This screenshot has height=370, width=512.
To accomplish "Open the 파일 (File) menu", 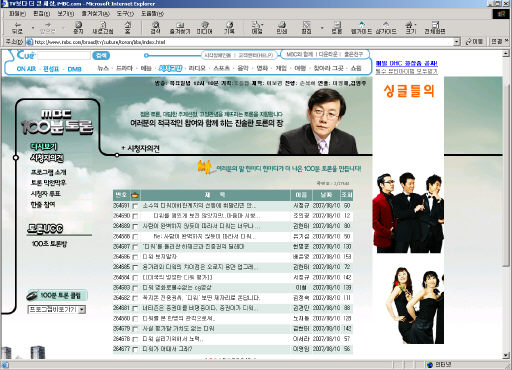I will pos(17,14).
